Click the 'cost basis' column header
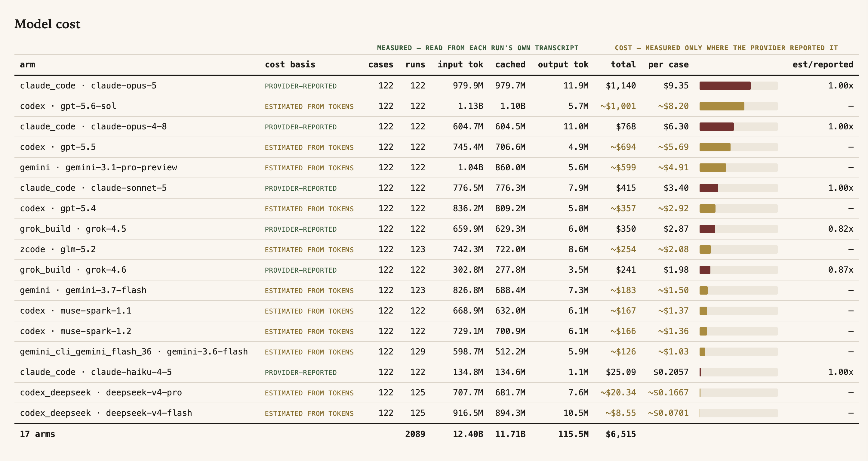This screenshot has height=461, width=868. [x=290, y=64]
